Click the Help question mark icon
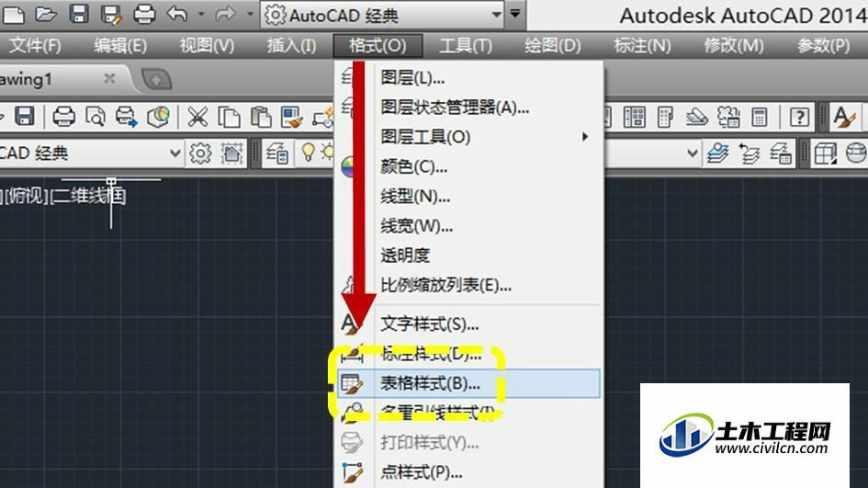868x488 pixels. click(799, 117)
